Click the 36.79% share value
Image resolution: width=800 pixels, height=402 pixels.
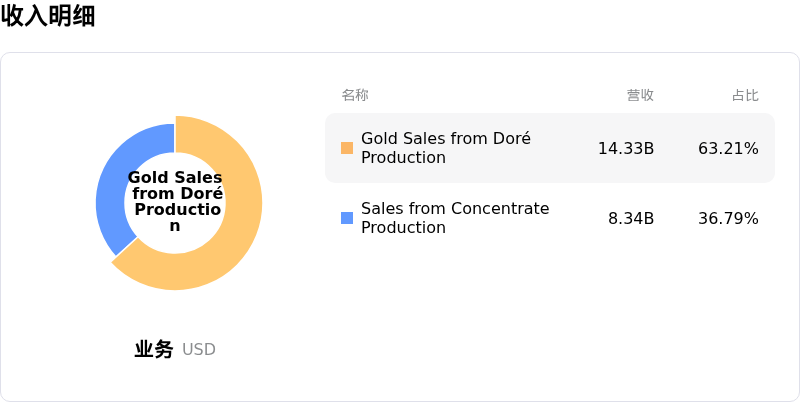728,218
